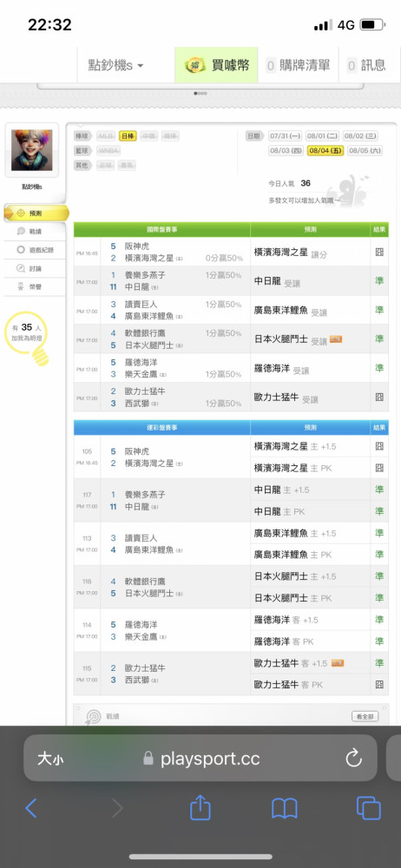The height and width of the screenshot is (868, 401).
Task: Select the 韓棒 league filter
Action: point(170,135)
